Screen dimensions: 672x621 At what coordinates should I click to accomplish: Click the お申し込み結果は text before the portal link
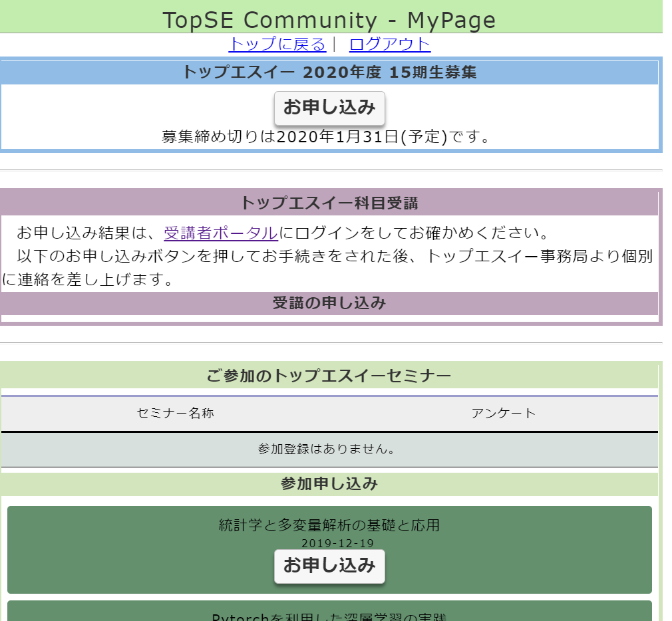[89, 233]
